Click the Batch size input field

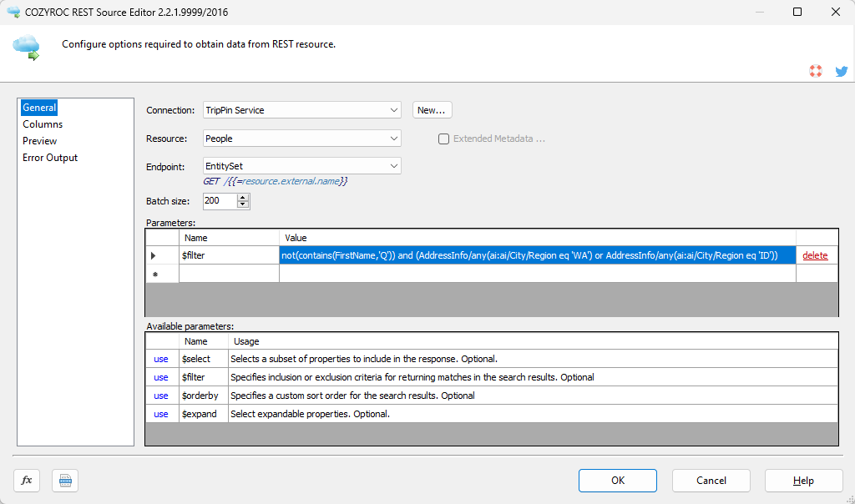(x=220, y=201)
